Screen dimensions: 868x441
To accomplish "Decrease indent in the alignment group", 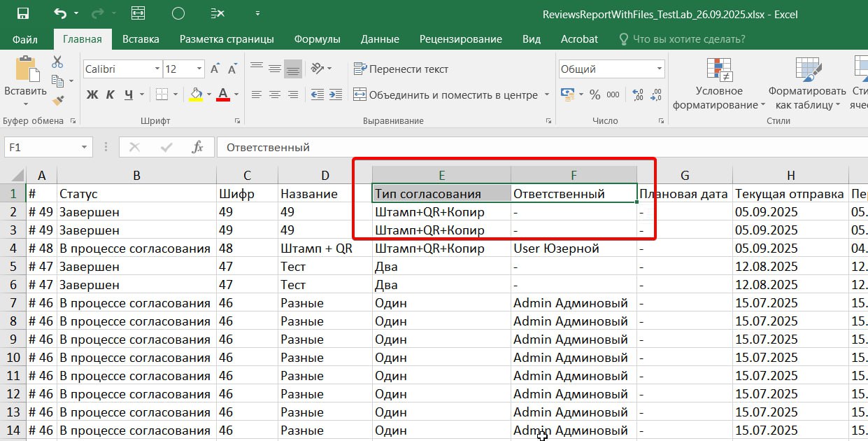I will pyautogui.click(x=318, y=94).
